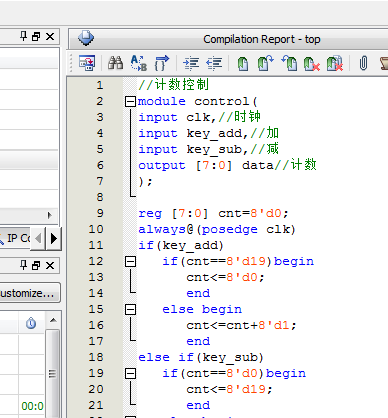Image resolution: width=388 pixels, height=418 pixels.
Task: Click the tasks panel vertical scrollbar thumb
Action: click(53, 374)
